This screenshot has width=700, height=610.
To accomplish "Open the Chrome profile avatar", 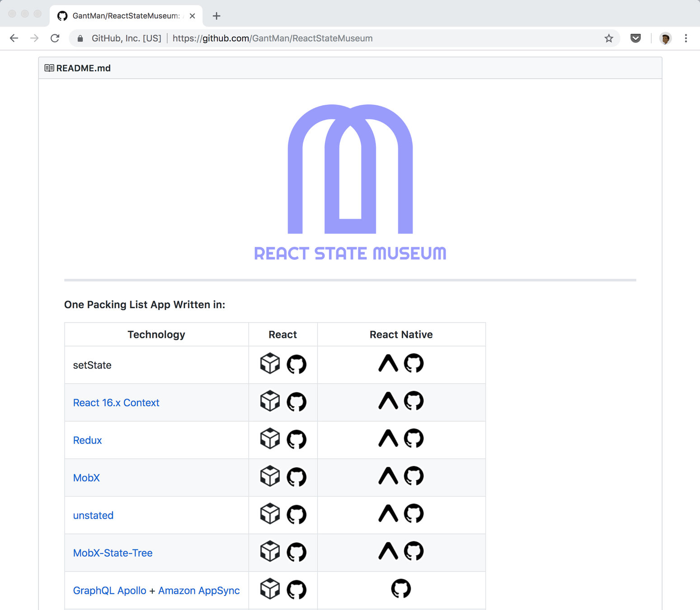I will pos(665,38).
